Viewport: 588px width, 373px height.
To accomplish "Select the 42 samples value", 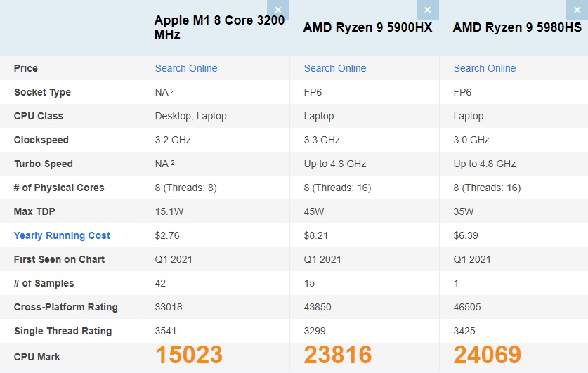I will 160,283.
